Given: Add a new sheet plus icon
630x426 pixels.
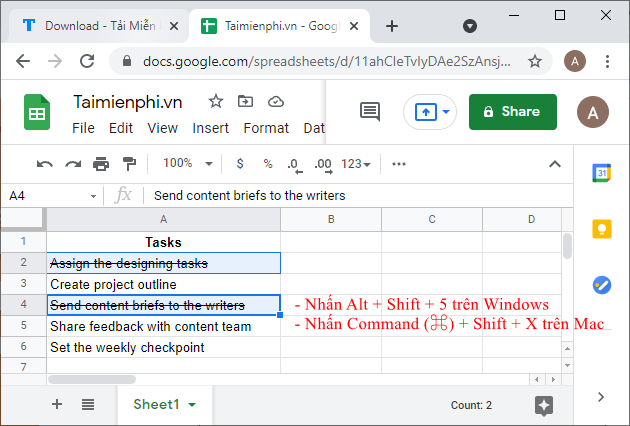Looking at the screenshot, I should tap(57, 404).
